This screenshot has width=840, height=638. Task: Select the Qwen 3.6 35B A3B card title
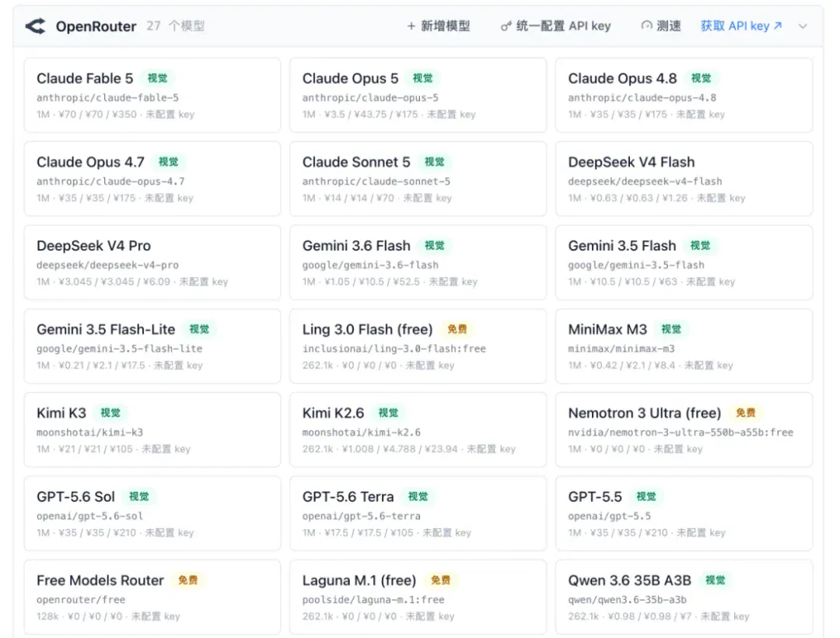(629, 580)
